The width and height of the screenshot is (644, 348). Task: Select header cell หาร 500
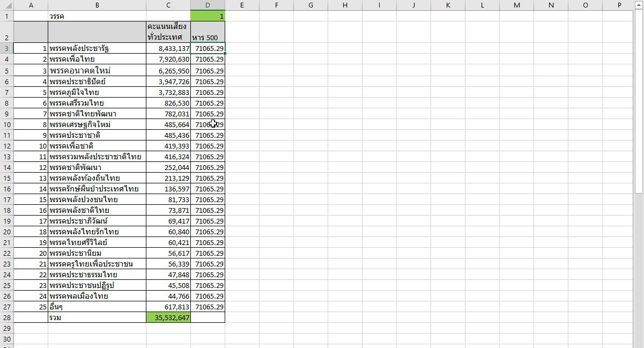208,32
